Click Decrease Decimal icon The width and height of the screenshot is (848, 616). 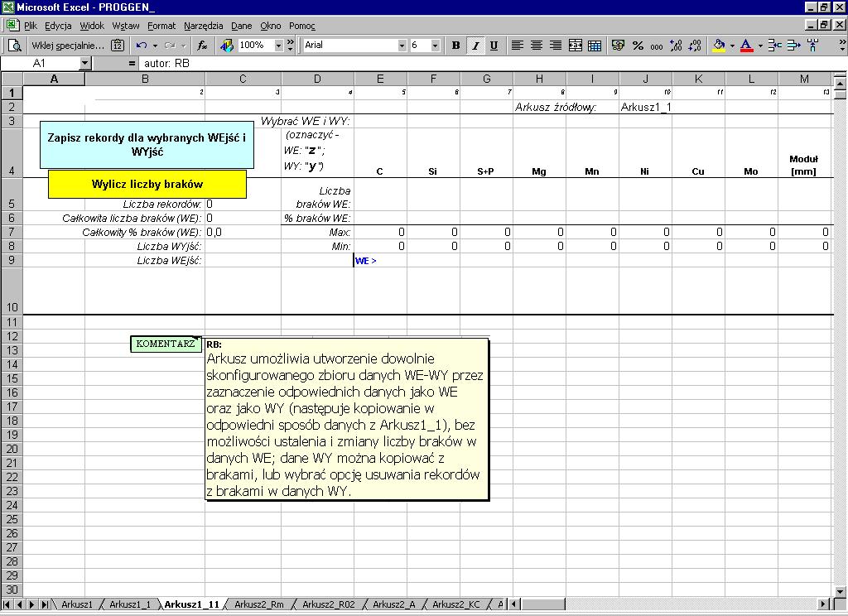point(695,46)
